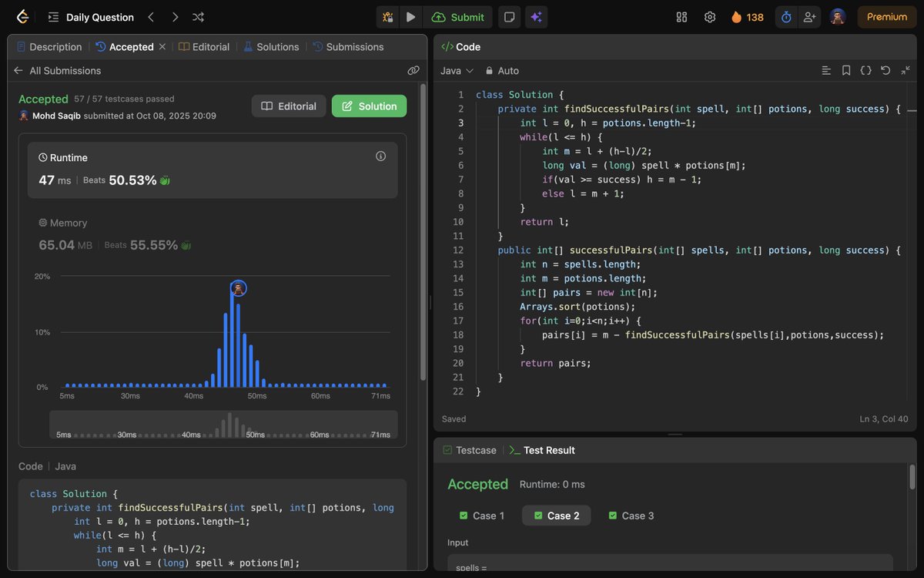Switch to the Test Result tab
Viewport: 924px width, 578px height.
pyautogui.click(x=543, y=450)
